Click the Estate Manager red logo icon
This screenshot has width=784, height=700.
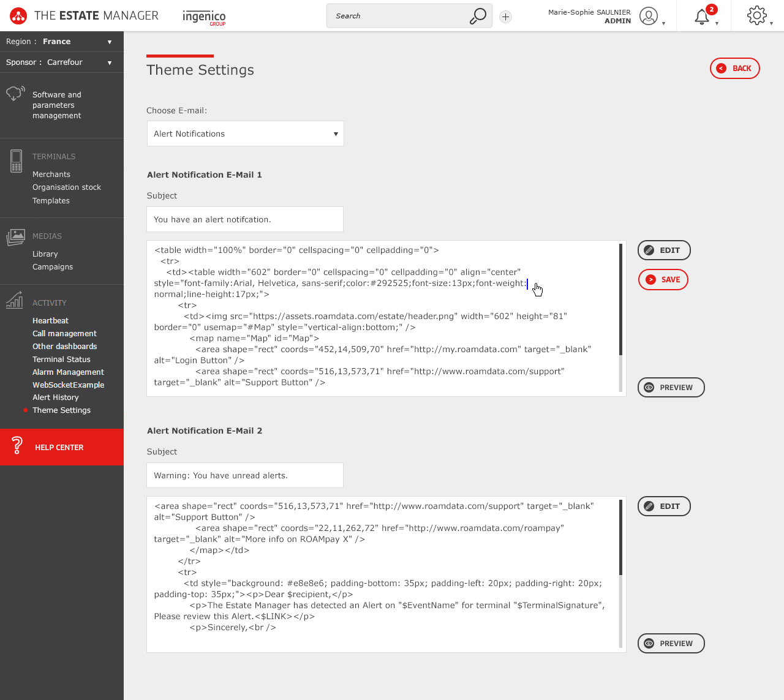tap(18, 16)
